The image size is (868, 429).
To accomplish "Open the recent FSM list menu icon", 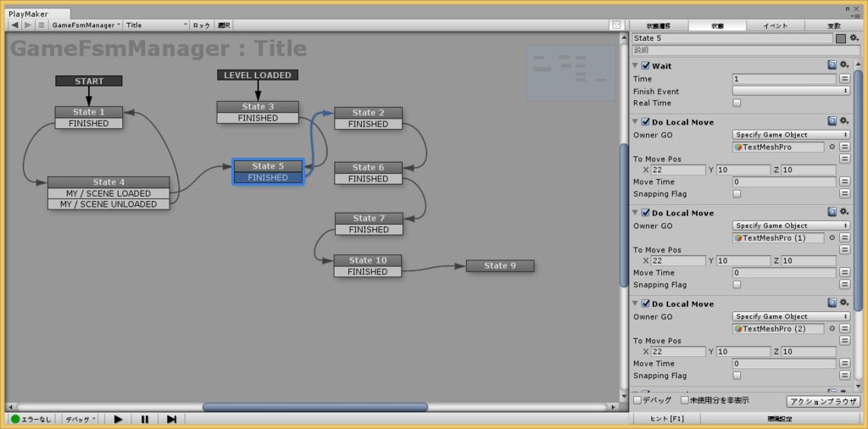I will (42, 25).
